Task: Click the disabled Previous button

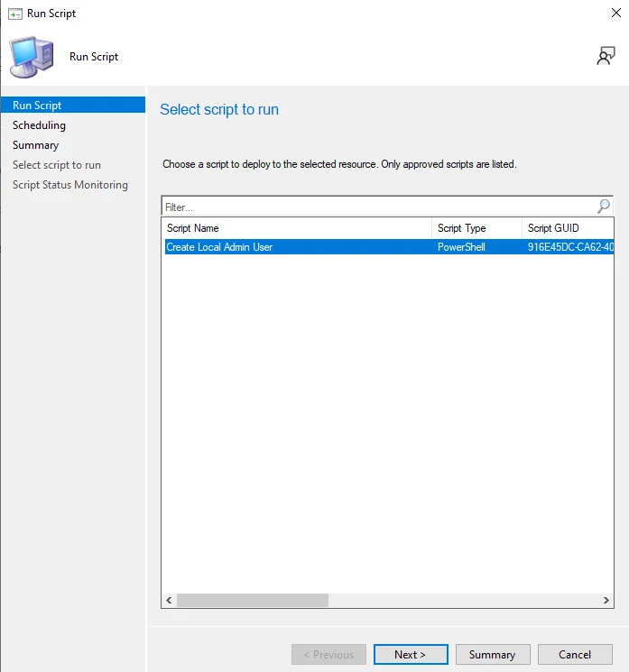Action: click(328, 655)
